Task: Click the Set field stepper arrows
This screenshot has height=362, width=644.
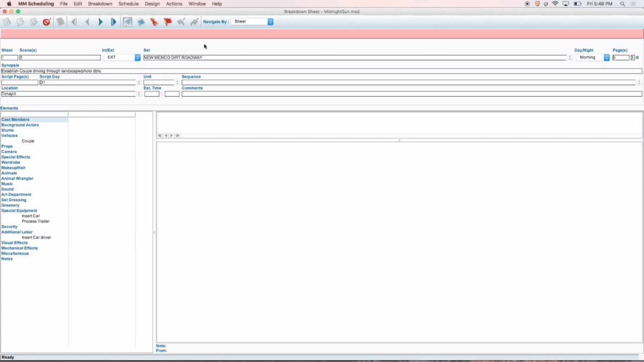Action: (x=570, y=57)
